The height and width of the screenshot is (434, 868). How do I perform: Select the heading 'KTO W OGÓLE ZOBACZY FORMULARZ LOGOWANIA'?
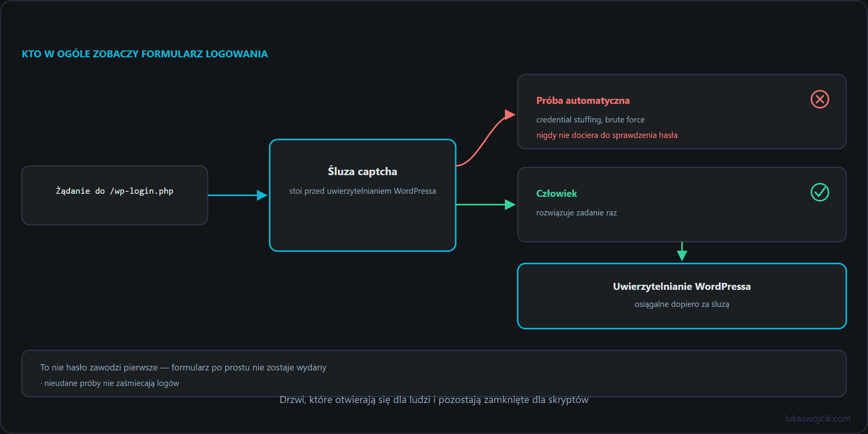coord(145,54)
